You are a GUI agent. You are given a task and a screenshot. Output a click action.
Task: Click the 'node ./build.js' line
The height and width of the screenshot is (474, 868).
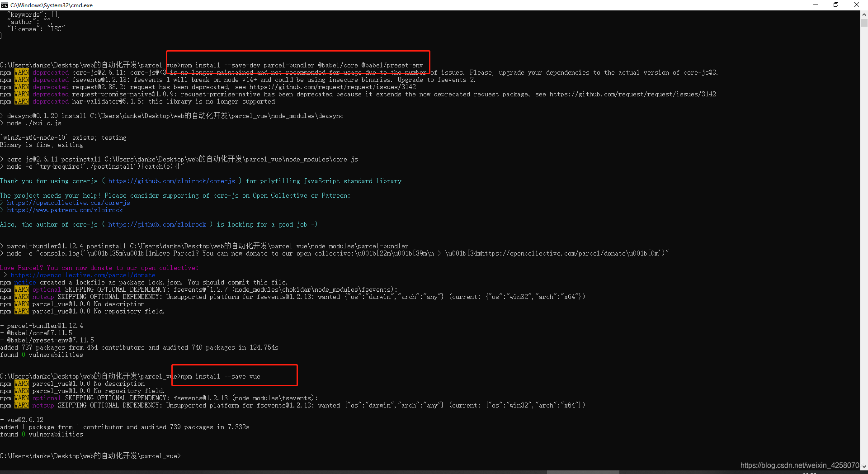pyautogui.click(x=31, y=123)
